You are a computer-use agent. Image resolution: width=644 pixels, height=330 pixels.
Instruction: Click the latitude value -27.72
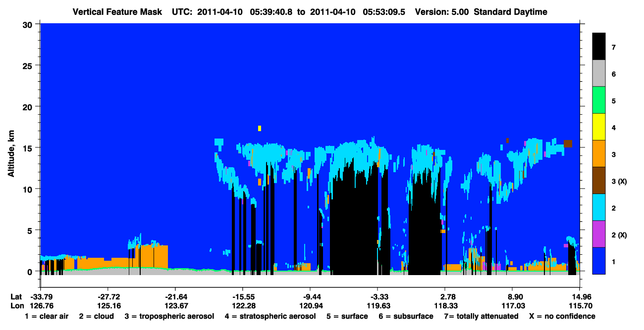[107, 296]
